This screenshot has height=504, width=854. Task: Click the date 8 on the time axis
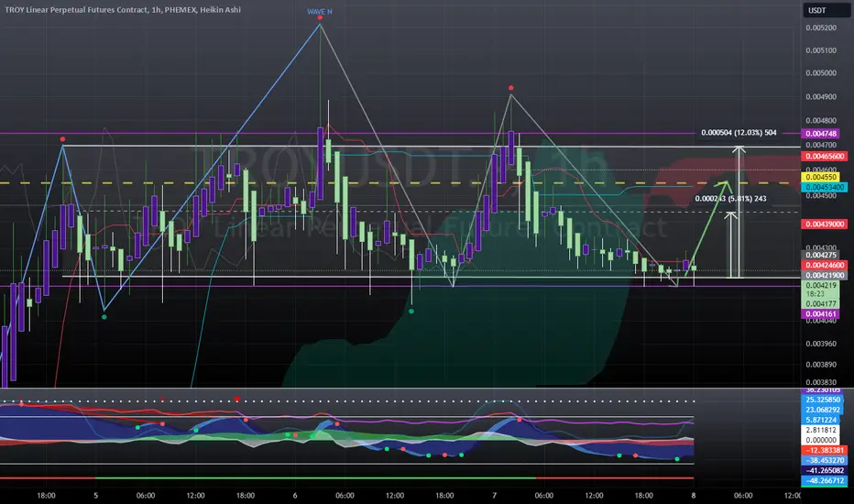(x=694, y=495)
